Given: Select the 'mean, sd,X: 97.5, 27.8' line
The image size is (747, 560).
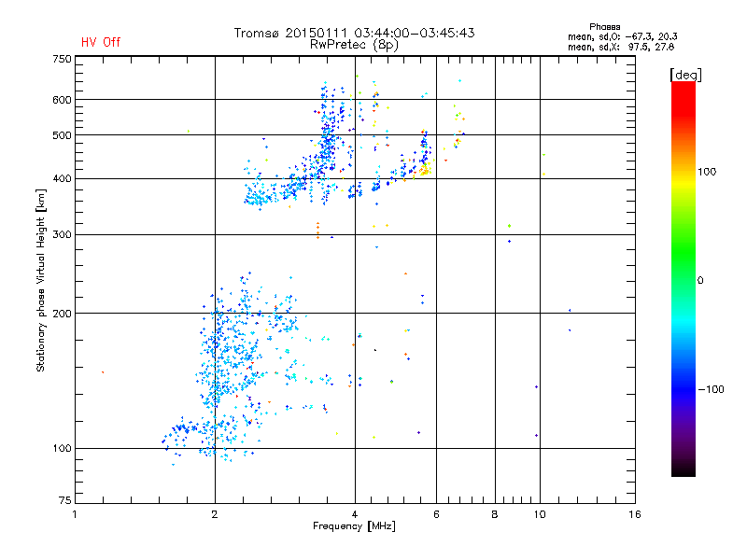Looking at the screenshot, I should click(621, 47).
